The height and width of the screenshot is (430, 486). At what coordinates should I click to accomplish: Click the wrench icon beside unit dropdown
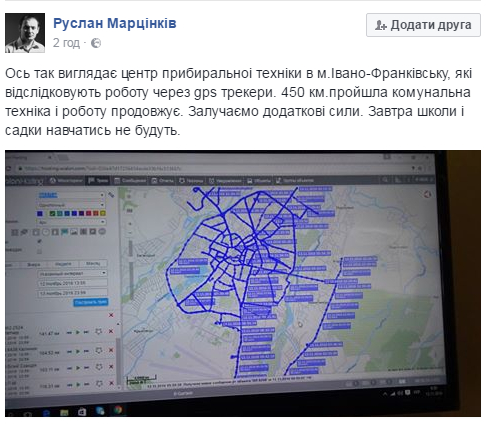pos(111,194)
